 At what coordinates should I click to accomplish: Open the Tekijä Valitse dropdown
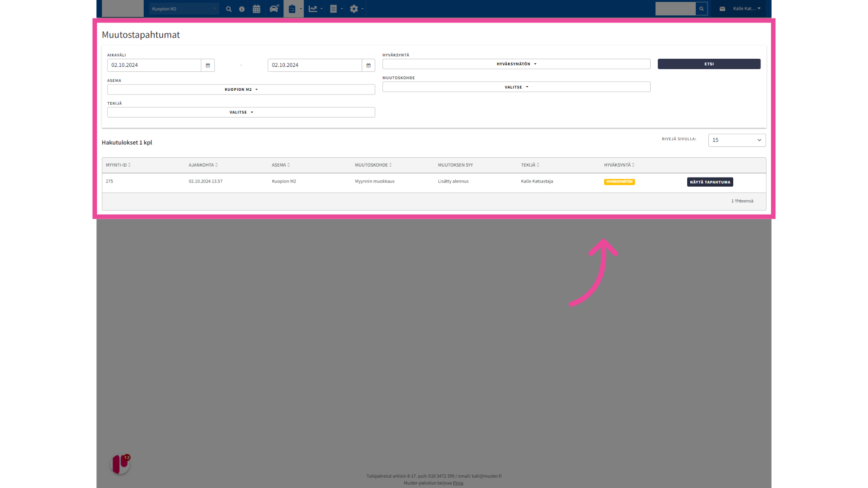point(241,112)
